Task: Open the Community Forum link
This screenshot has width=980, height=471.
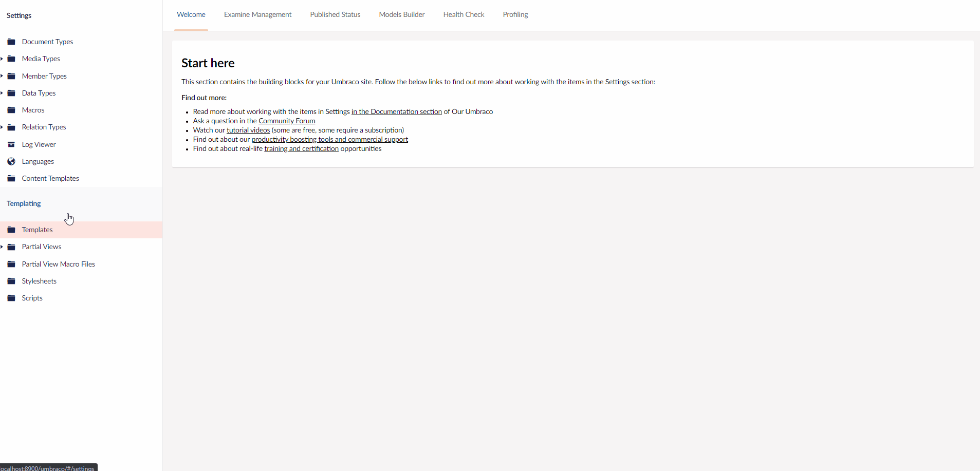Action: 287,121
